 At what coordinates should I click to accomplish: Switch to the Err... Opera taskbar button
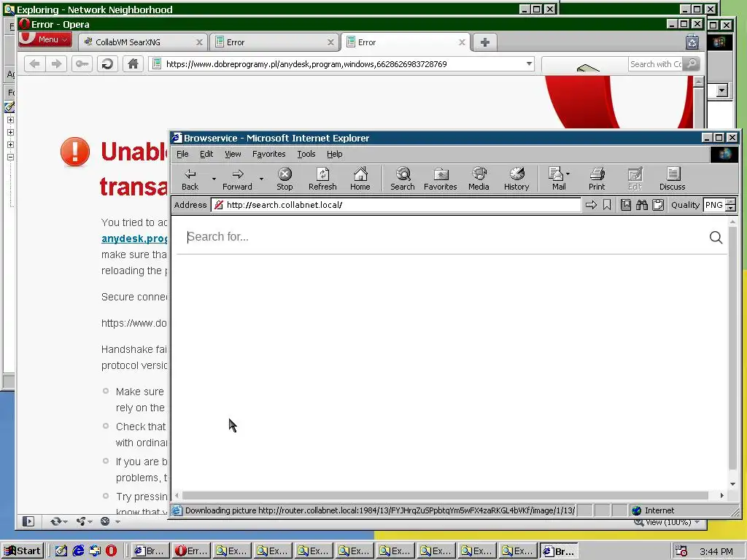tap(192, 551)
